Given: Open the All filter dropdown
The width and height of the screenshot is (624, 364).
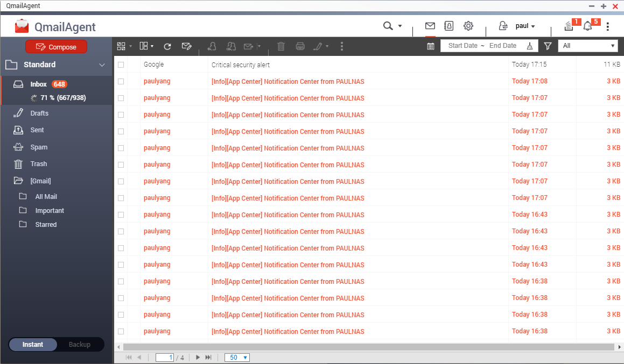Looking at the screenshot, I should click(x=588, y=46).
